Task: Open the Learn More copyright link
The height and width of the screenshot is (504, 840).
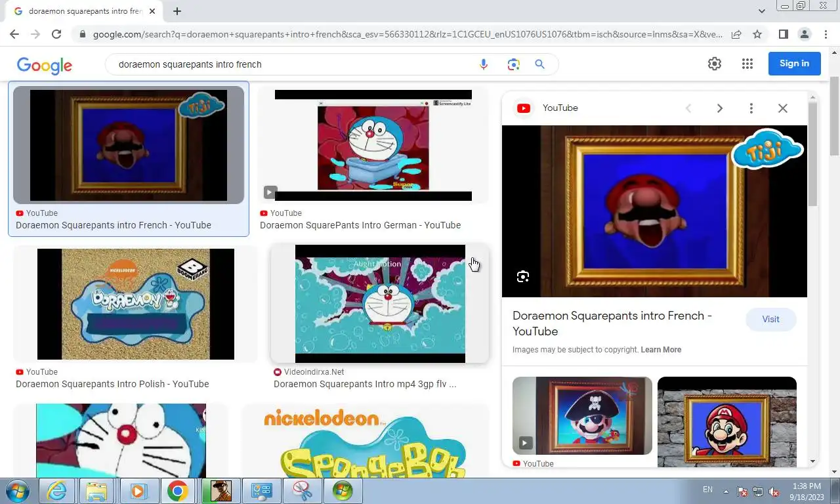Action: (x=661, y=350)
